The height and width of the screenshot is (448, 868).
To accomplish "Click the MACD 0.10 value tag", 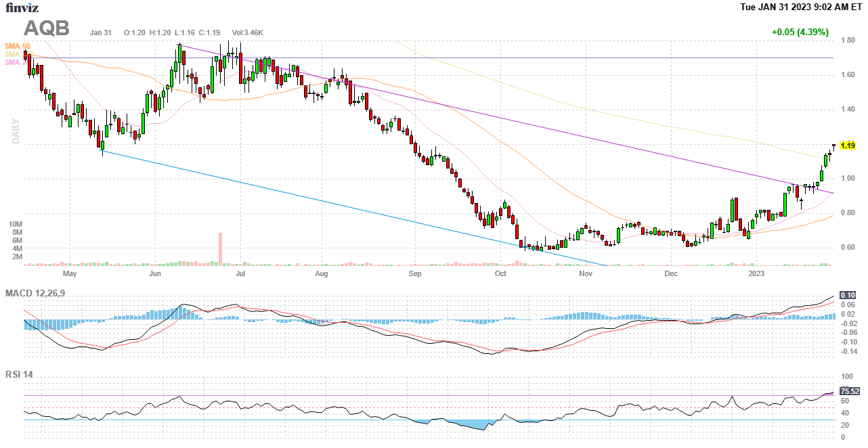I will [x=848, y=295].
